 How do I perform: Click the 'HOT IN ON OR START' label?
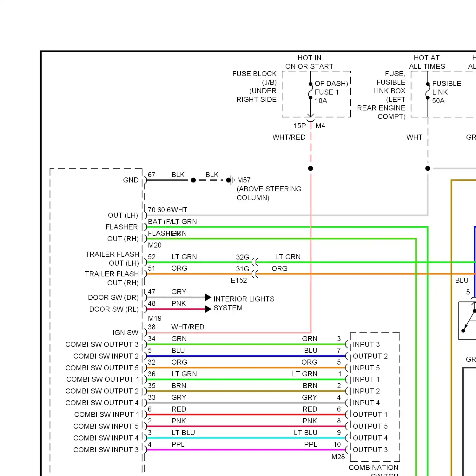point(309,62)
